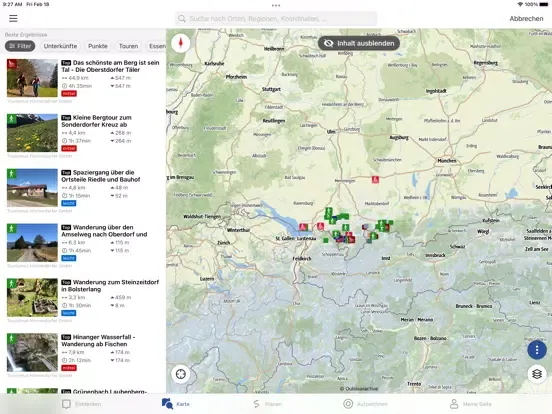
Task: Click the Hinanger Wasserfall thumbnail image
Action: coord(32,353)
